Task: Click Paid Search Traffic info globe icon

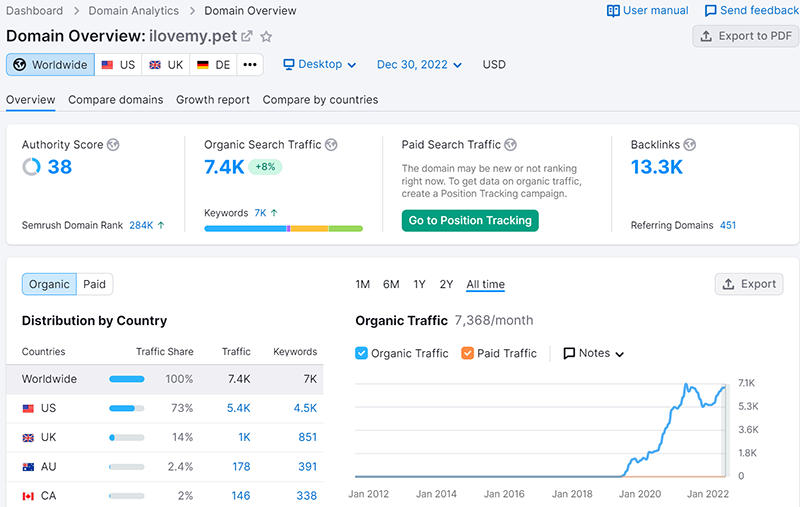Action: point(510,145)
